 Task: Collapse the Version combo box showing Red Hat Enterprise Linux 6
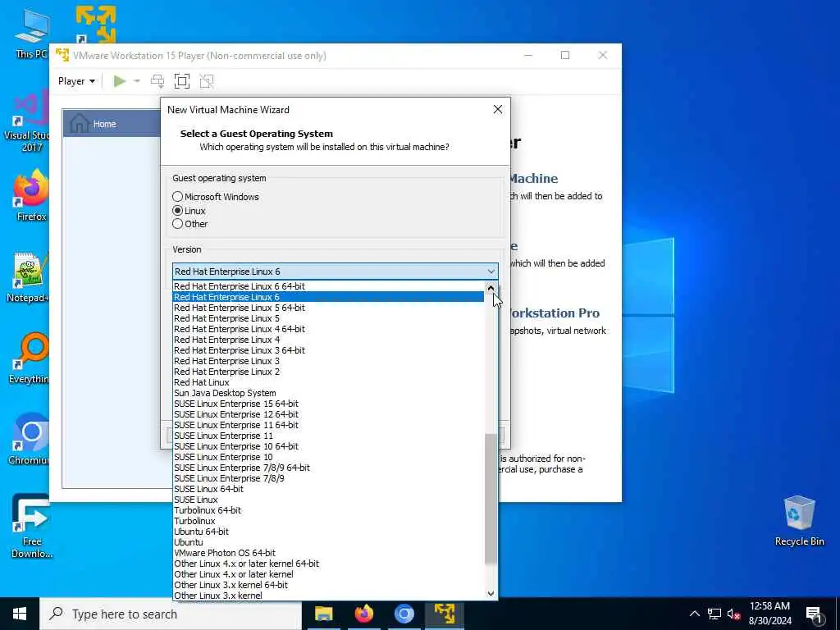click(336, 271)
